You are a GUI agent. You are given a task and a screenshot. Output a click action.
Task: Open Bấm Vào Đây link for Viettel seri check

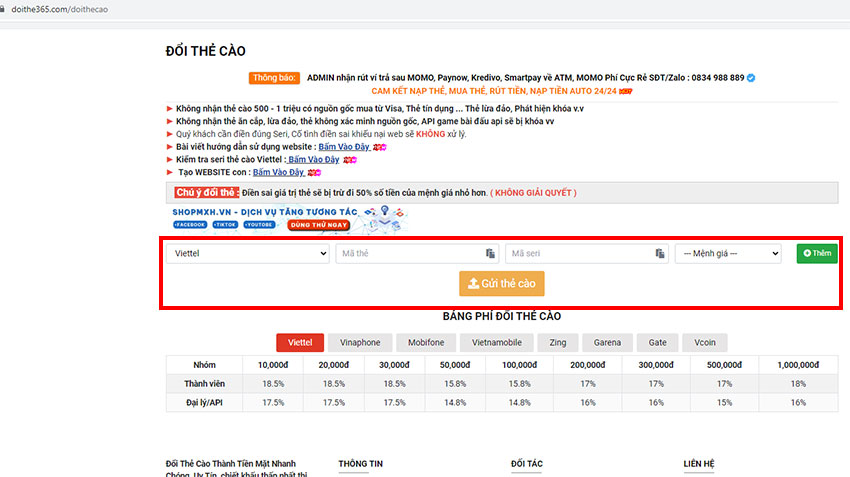click(x=313, y=159)
